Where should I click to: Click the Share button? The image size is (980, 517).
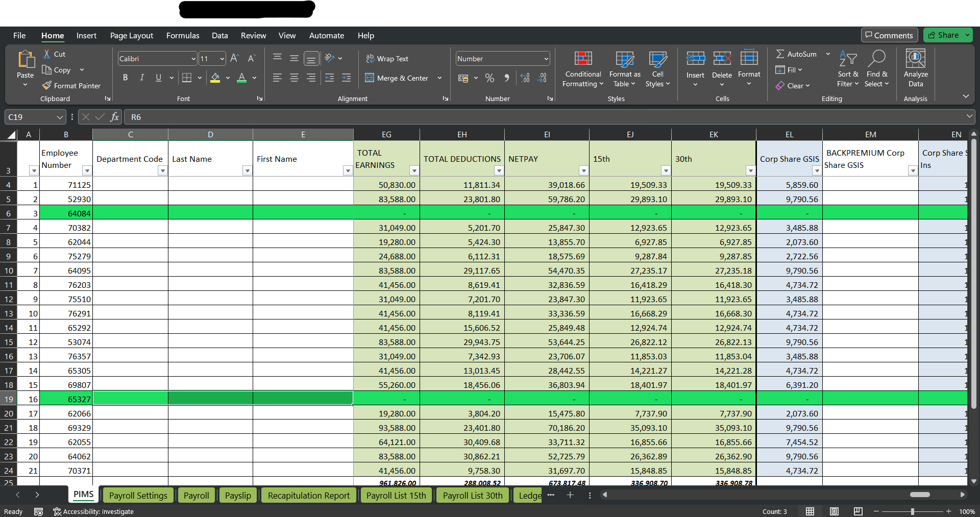[x=943, y=35]
